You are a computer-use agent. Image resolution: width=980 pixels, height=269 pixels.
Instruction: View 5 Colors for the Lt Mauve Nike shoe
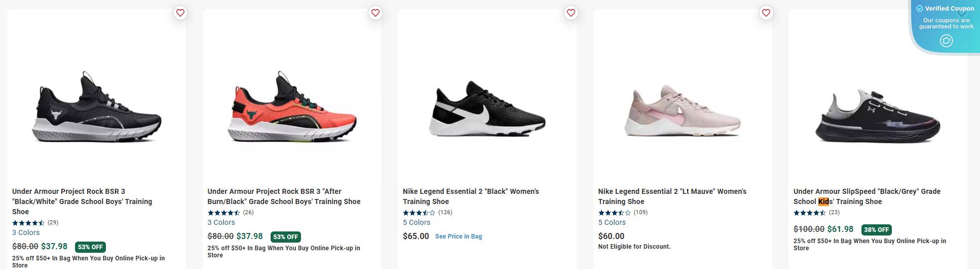click(612, 222)
